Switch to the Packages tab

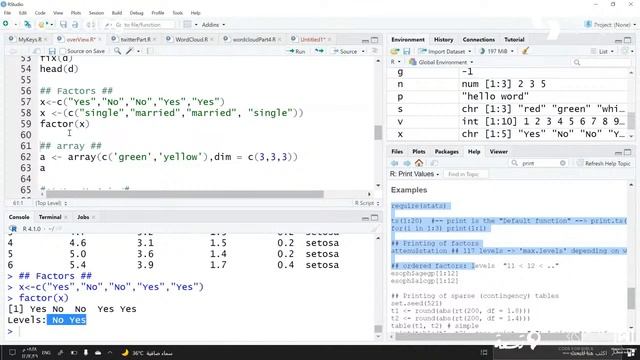pyautogui.click(x=446, y=151)
